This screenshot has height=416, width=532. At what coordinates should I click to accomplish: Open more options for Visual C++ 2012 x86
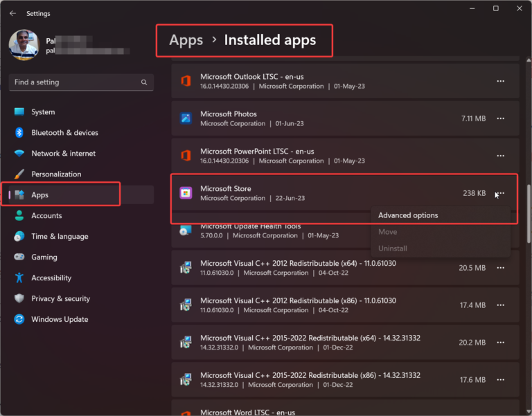coord(500,305)
